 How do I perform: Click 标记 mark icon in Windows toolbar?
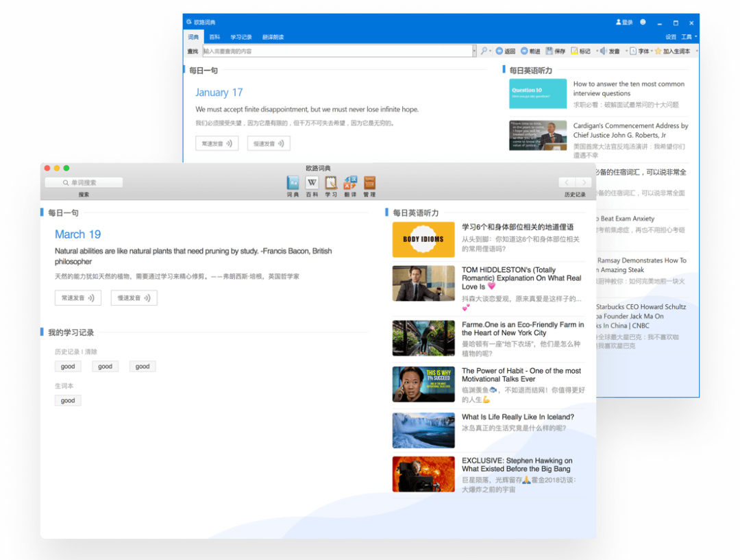(x=574, y=51)
